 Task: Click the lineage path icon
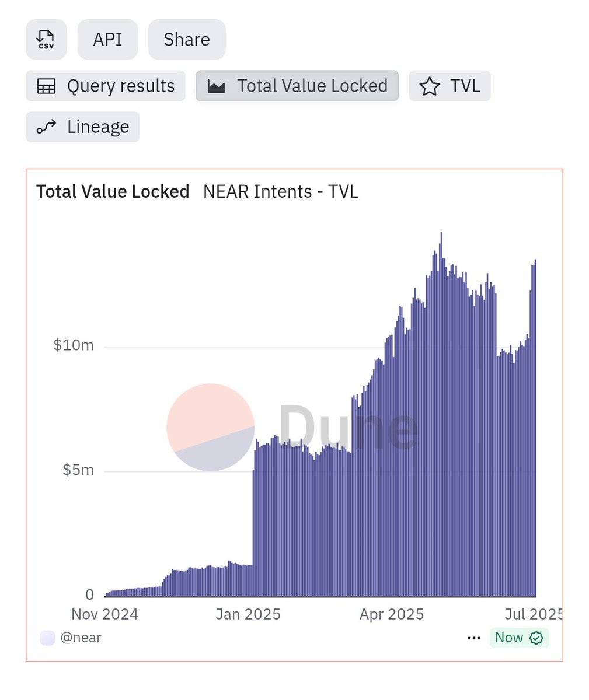click(x=46, y=127)
